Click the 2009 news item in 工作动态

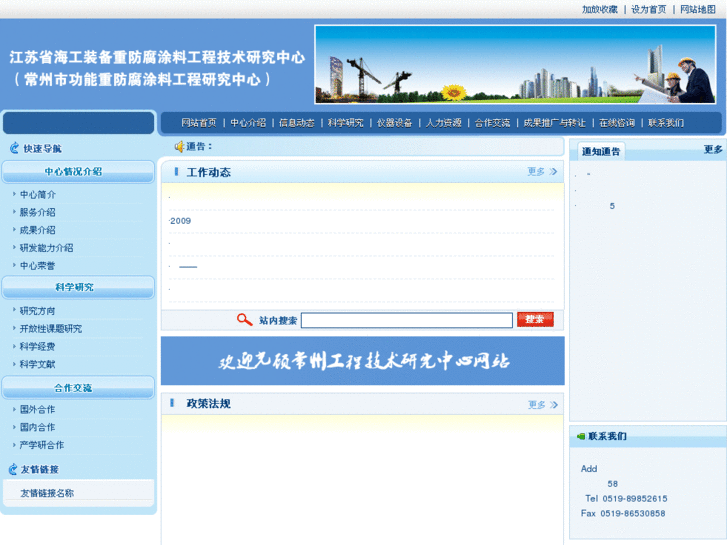(x=180, y=221)
